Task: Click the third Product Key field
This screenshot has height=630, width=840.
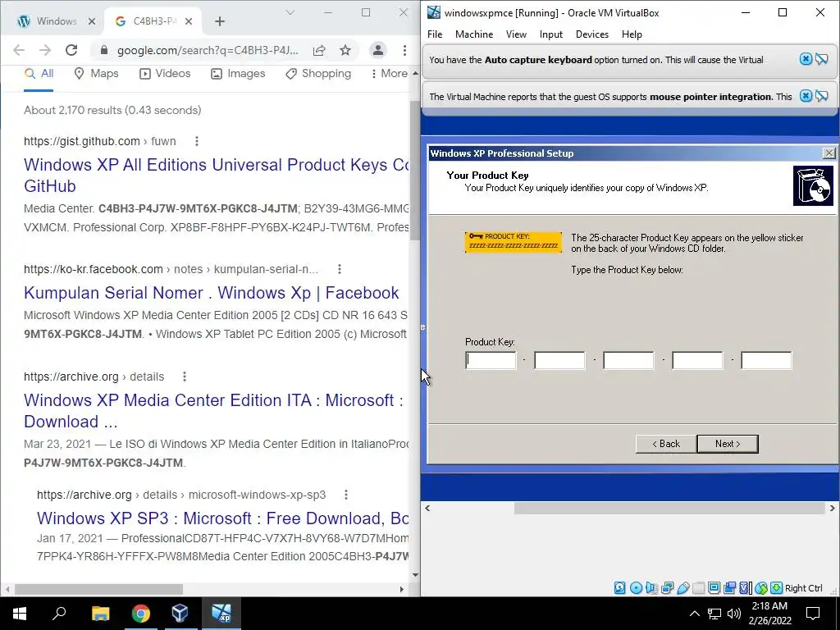Action: click(628, 361)
